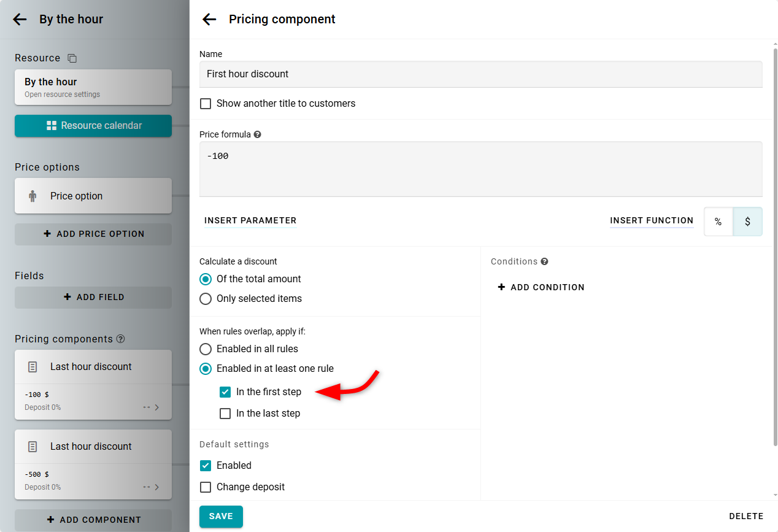The image size is (778, 532).
Task: Expand the -100 $ Last hour discount chevron
Action: (156, 407)
